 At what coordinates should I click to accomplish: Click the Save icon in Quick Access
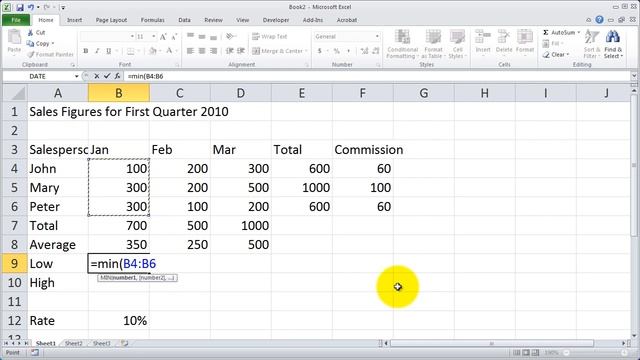[20, 7]
